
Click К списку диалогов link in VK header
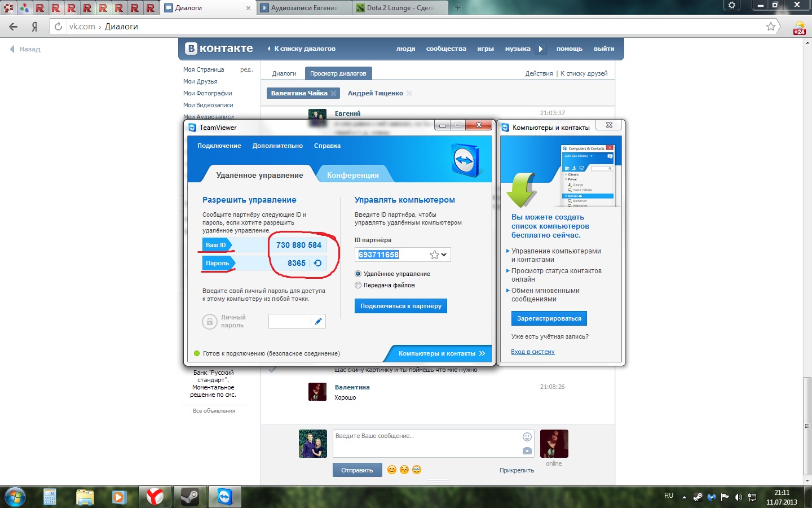click(x=301, y=49)
